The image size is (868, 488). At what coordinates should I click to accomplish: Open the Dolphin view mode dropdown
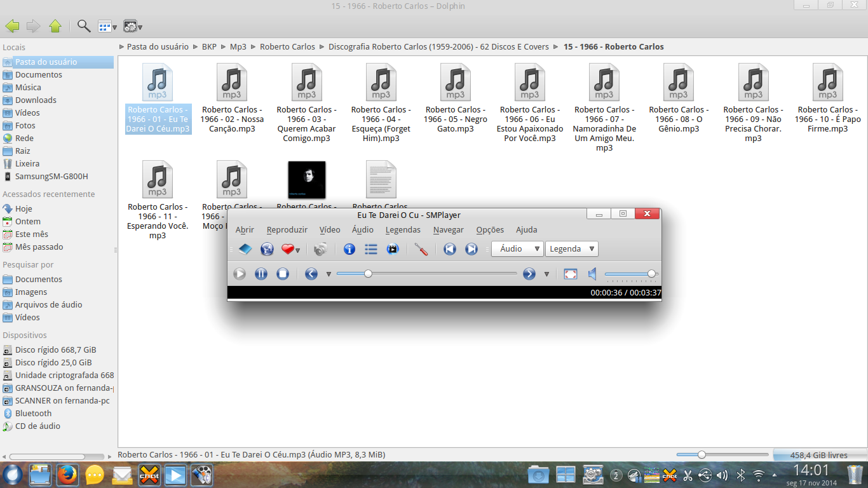(x=107, y=26)
